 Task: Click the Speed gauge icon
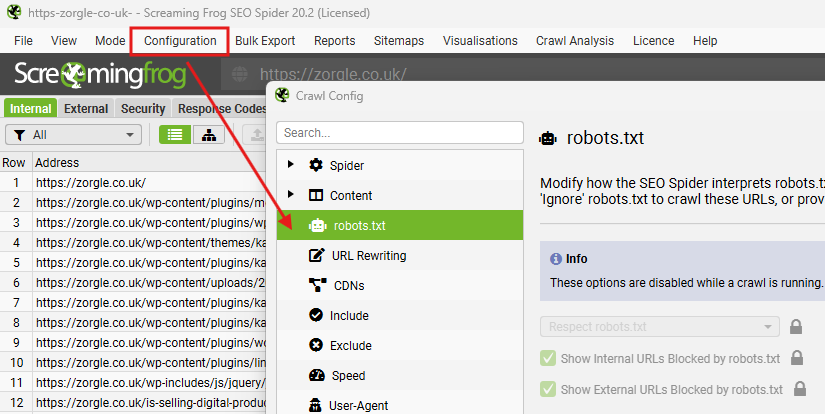coord(317,375)
